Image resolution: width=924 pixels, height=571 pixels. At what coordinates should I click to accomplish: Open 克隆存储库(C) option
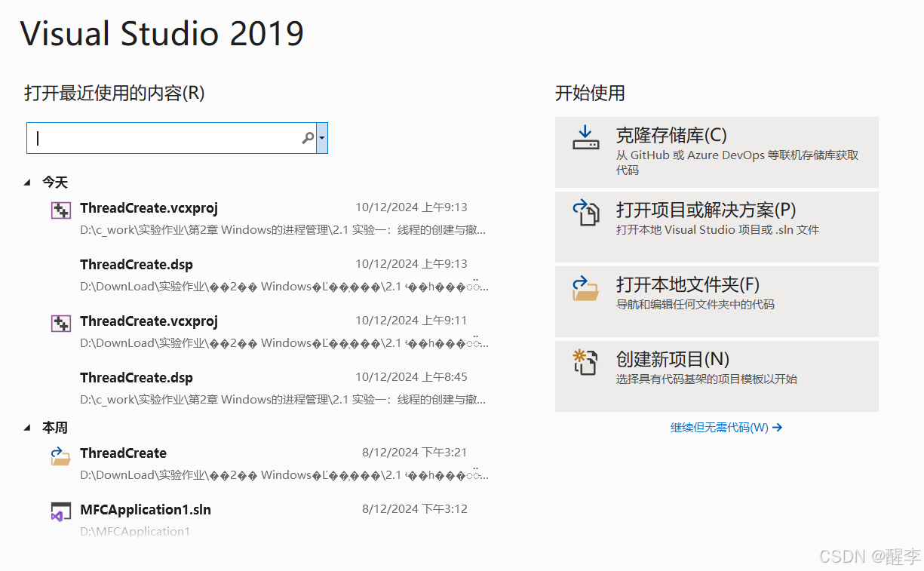717,152
